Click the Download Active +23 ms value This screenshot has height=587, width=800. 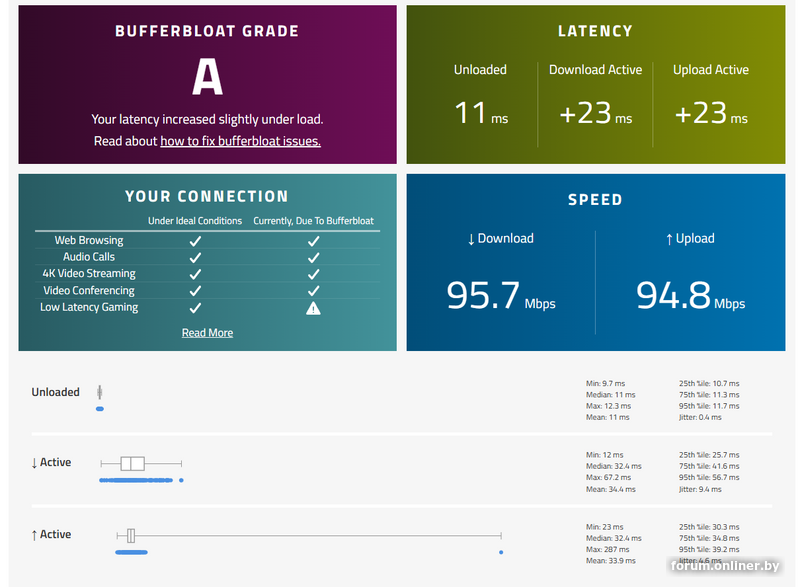595,113
